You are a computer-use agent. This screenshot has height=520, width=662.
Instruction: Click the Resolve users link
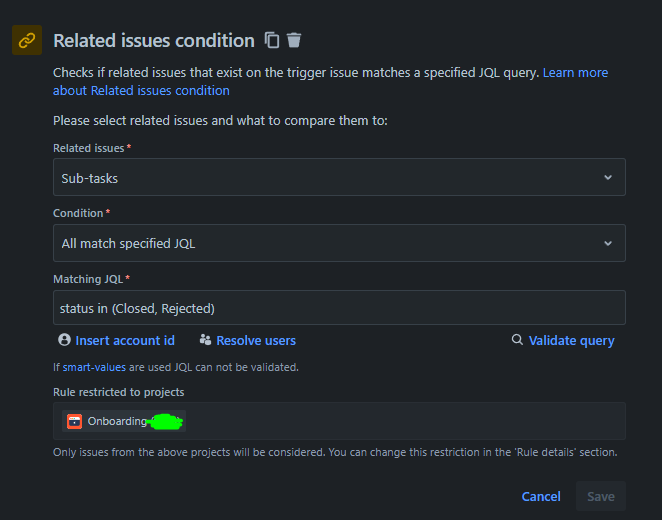[x=256, y=340]
